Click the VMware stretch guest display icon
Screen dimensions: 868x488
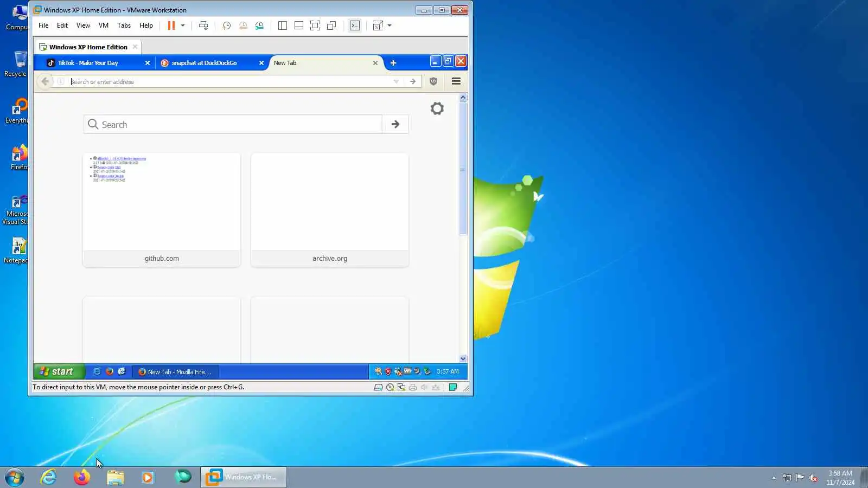378,25
